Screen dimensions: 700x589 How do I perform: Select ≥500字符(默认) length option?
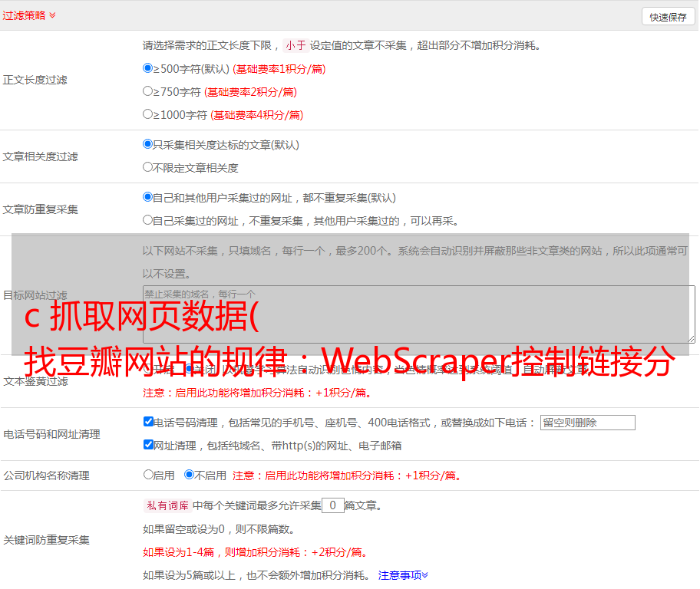[147, 67]
